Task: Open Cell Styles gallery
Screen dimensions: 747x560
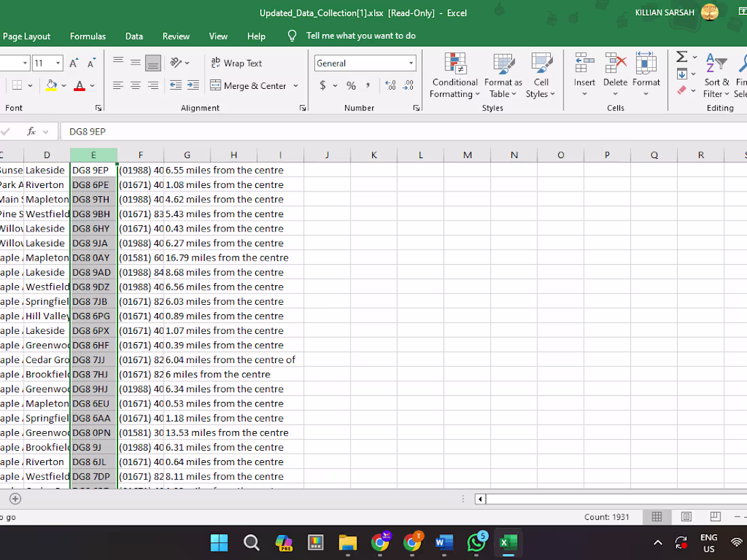Action: click(x=541, y=75)
